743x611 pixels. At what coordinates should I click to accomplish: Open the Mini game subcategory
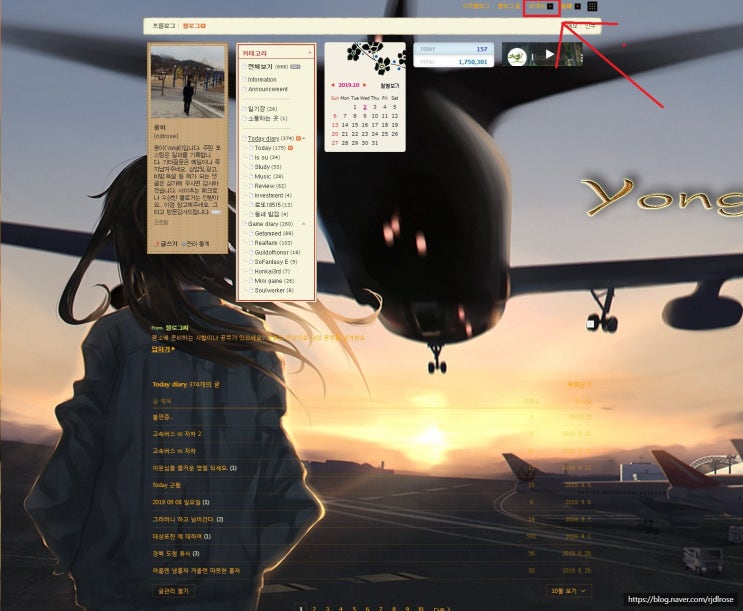pos(268,281)
